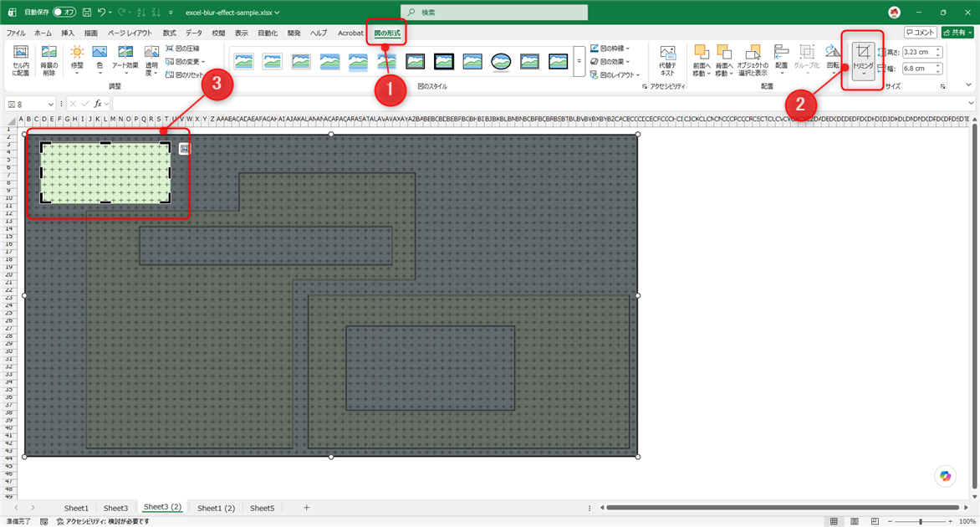Open the Name Box dropdown arrow
980x527 pixels.
[x=50, y=105]
